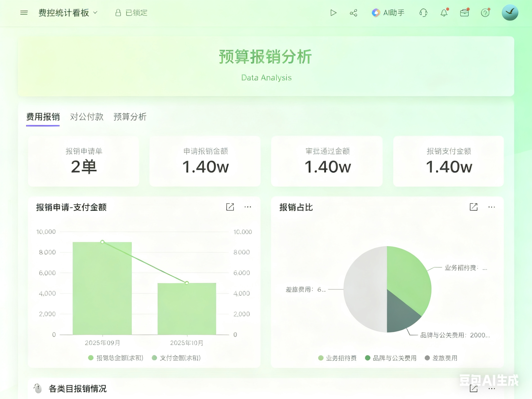Open the notification bell icon
The height and width of the screenshot is (399, 532).
pos(444,13)
